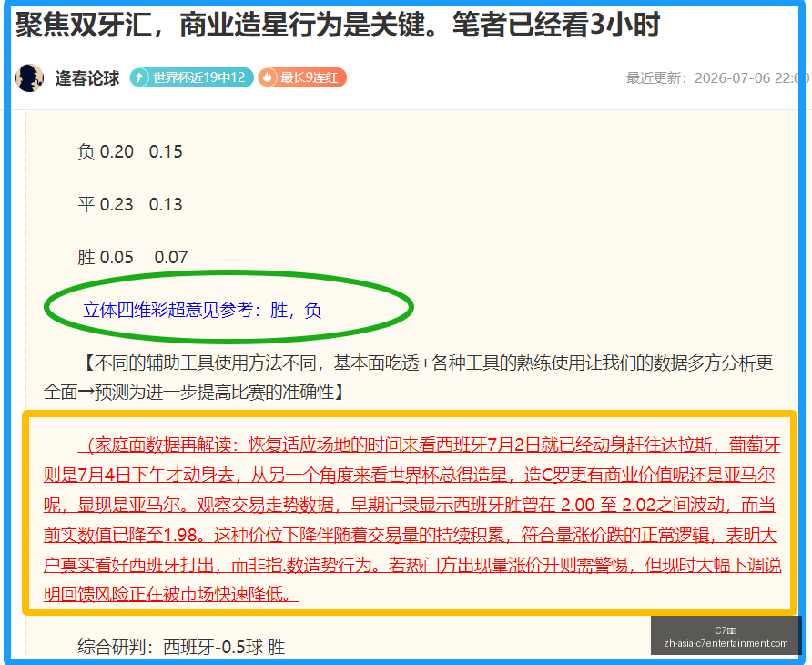Click the article title 聚焦双牙汇
This screenshot has width=812, height=665.
pos(338,25)
